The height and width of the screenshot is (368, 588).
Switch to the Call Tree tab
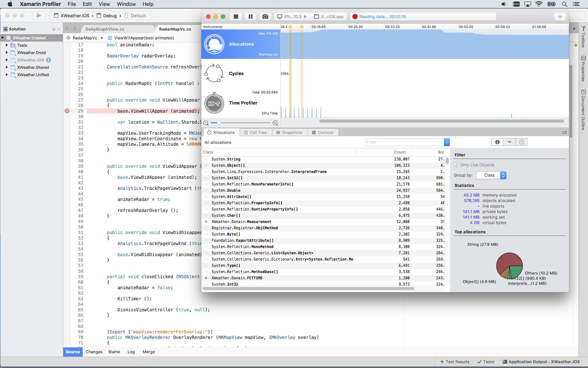tap(256, 132)
